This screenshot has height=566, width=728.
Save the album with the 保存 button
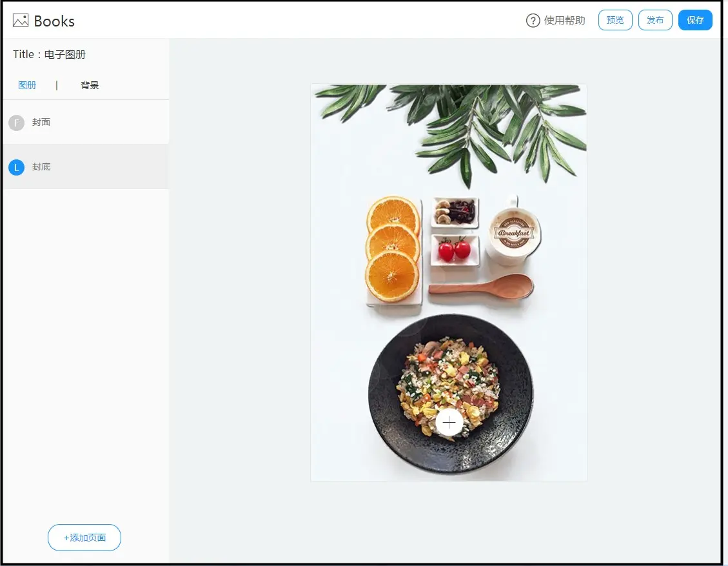pos(695,20)
